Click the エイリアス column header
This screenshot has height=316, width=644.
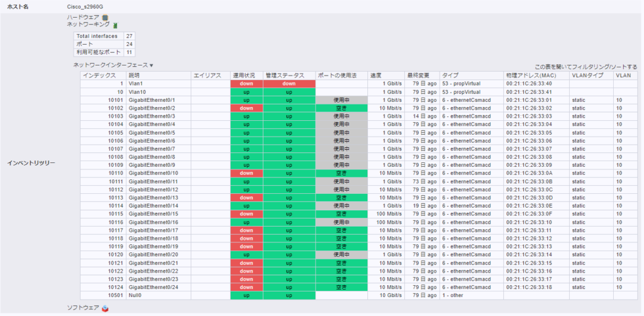coord(211,76)
